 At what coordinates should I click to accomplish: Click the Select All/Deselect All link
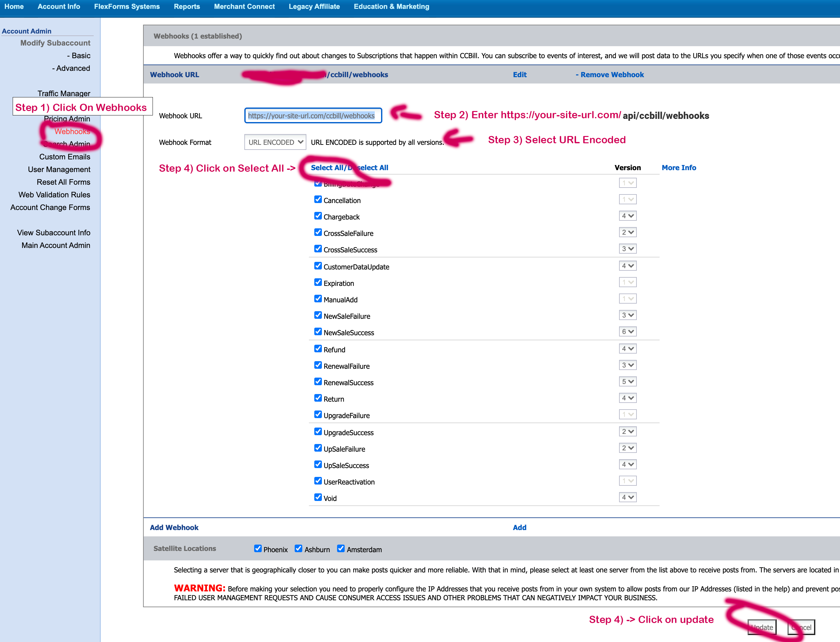coord(349,167)
